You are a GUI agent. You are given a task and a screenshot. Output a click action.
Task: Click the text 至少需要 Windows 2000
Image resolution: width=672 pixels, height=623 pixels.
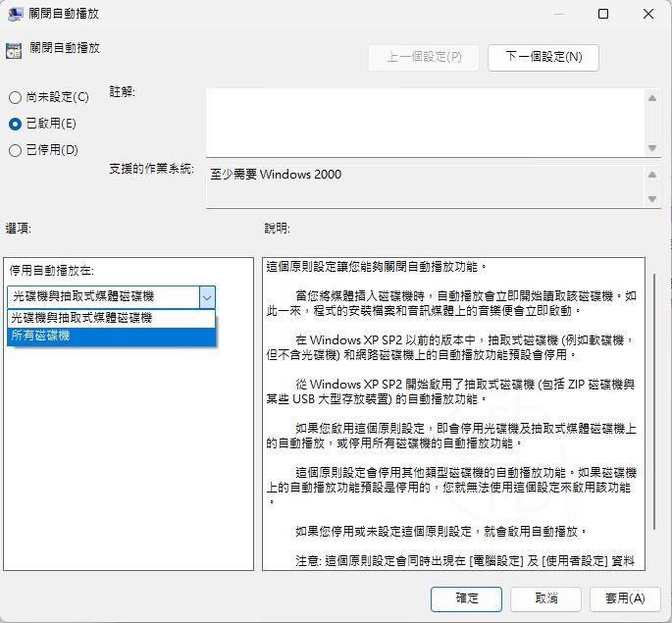pyautogui.click(x=276, y=175)
